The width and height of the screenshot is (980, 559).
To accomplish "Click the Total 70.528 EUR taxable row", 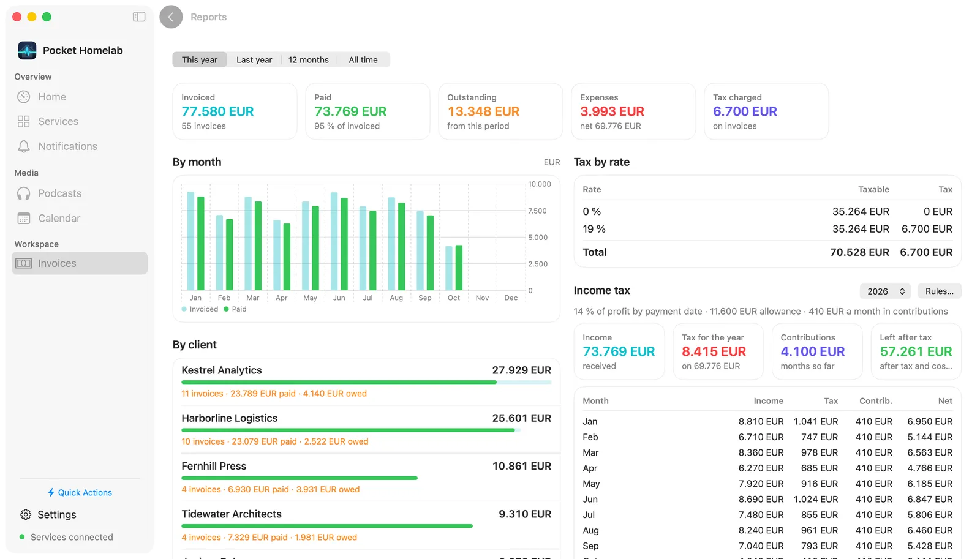I will click(x=767, y=252).
